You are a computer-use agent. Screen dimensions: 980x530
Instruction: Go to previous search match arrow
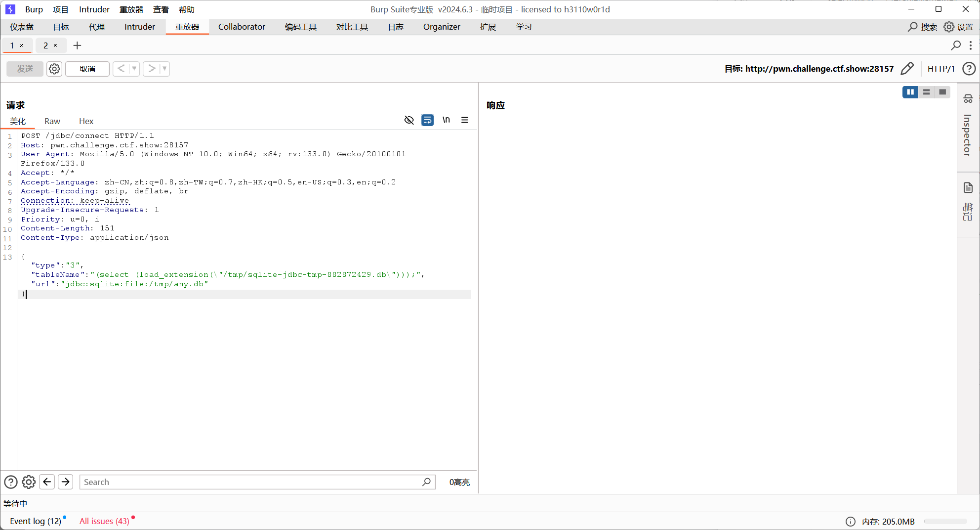pos(47,482)
